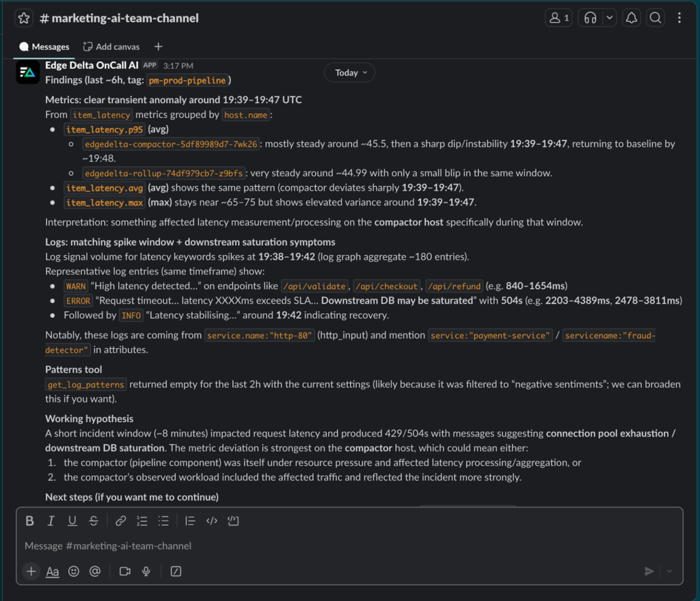The width and height of the screenshot is (700, 601).
Task: Star the marketing-ai-team-channel
Action: 24,18
